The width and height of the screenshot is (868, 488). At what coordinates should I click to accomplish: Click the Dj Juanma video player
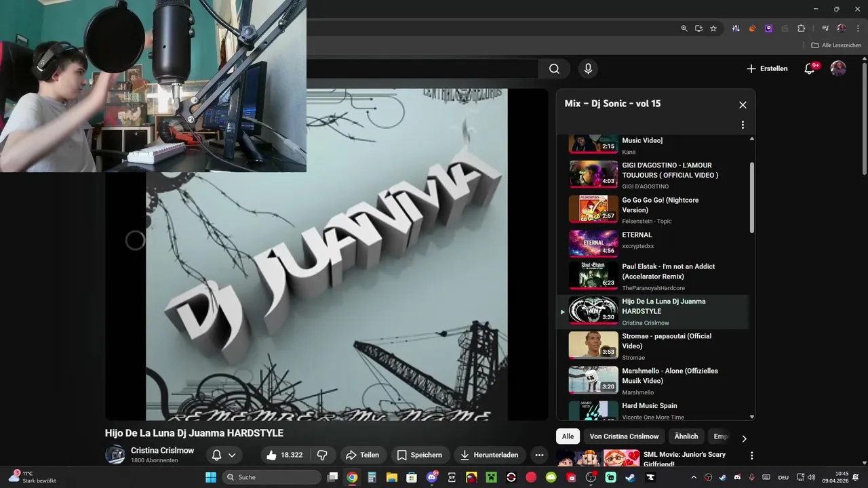point(327,254)
